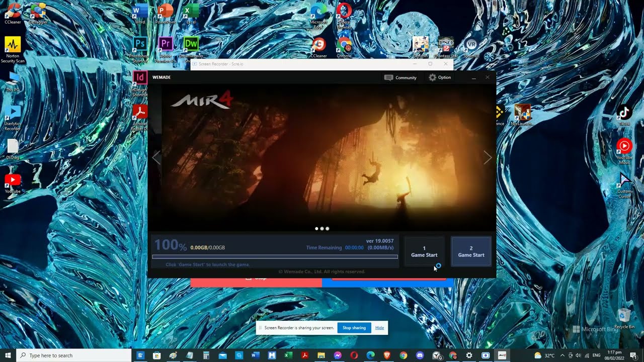The width and height of the screenshot is (644, 362).
Task: Open the clock showing 1:17 pm
Action: [x=614, y=355]
